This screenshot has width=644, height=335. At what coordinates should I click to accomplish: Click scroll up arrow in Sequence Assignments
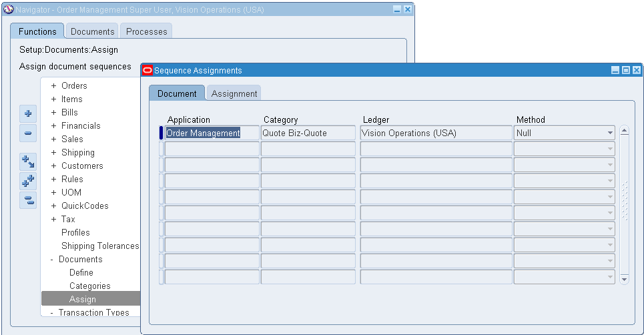point(624,131)
